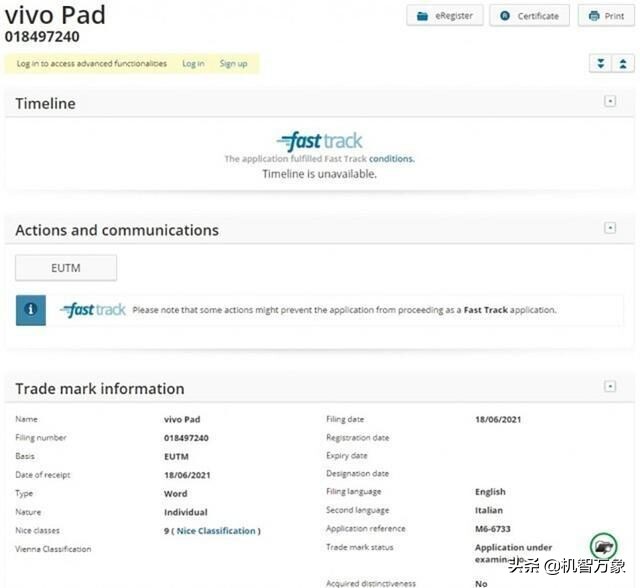Open the Nice Classification link
This screenshot has width=640, height=588.
216,531
